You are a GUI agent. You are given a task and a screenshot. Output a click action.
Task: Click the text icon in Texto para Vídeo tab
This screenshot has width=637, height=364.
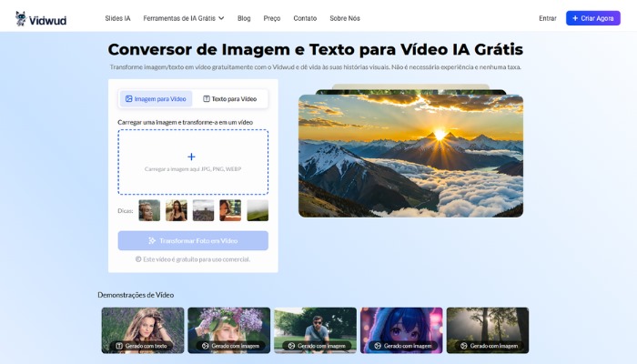(207, 99)
